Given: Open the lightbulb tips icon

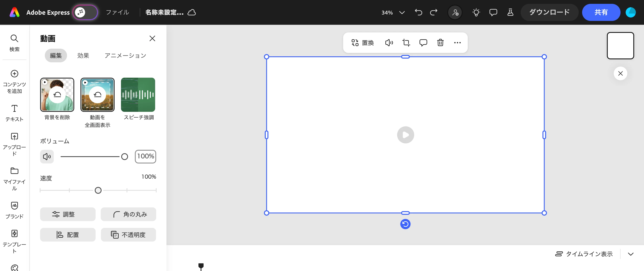Looking at the screenshot, I should [x=476, y=12].
